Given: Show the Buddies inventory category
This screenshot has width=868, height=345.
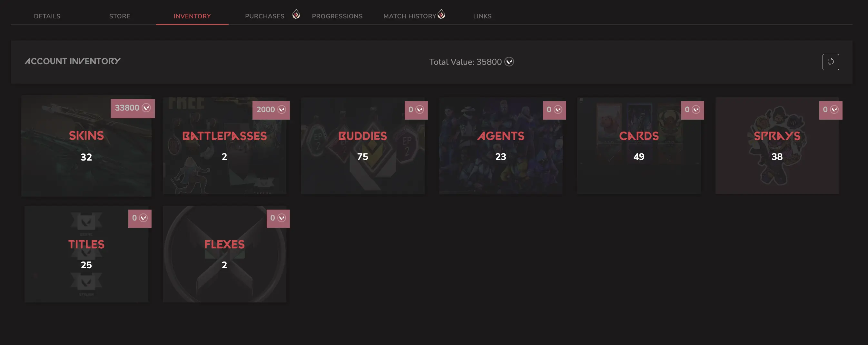Looking at the screenshot, I should (362, 145).
